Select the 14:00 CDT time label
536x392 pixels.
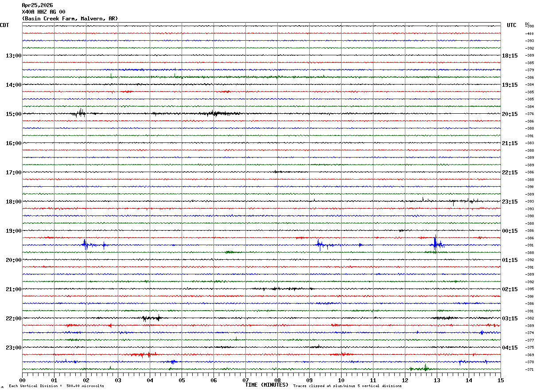click(x=13, y=85)
